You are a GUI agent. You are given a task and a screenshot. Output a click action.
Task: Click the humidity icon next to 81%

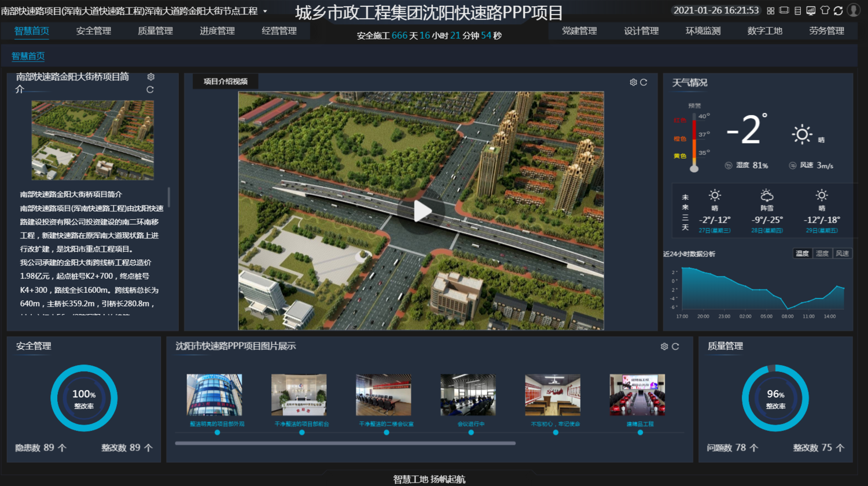pyautogui.click(x=729, y=165)
